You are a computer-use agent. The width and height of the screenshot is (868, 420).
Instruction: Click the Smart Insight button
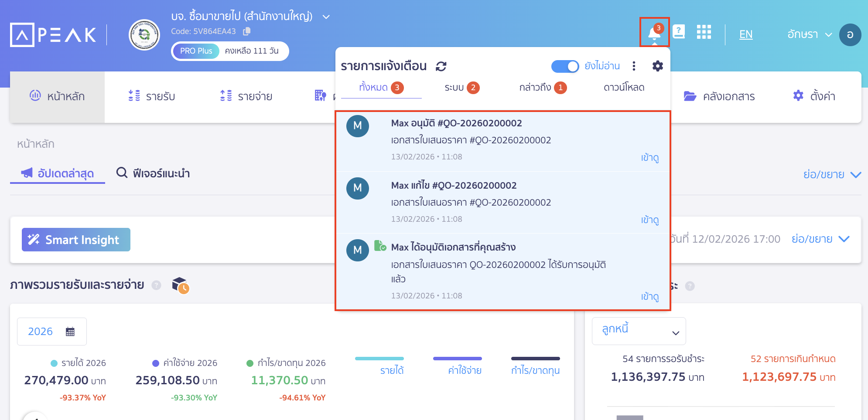76,239
